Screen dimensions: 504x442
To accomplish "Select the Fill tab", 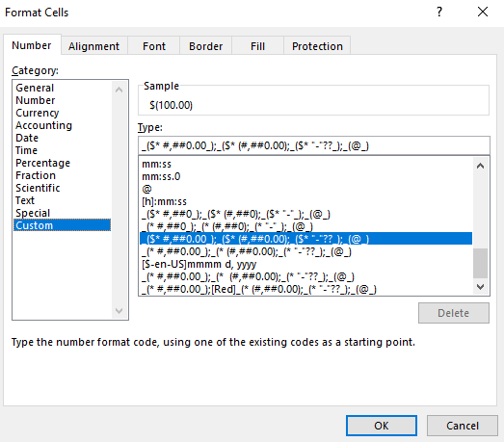I will [258, 46].
